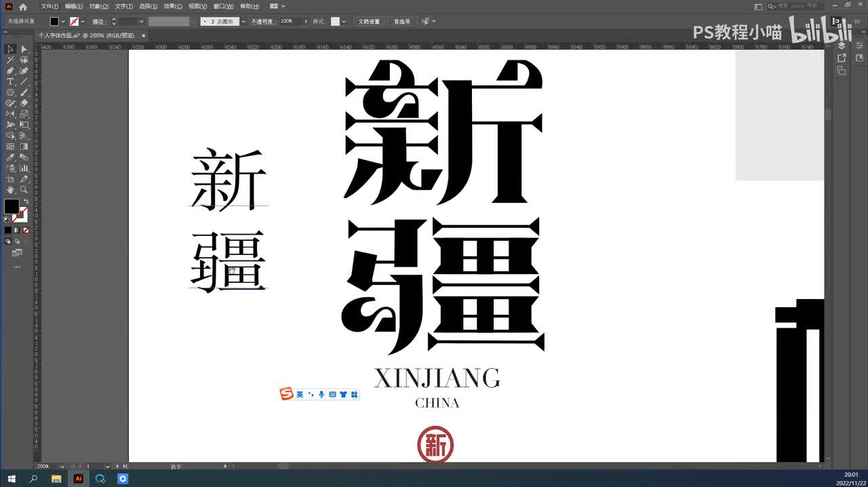Viewport: 868px width, 487px height.
Task: Reset to default fill and stroke
Action: [7, 219]
